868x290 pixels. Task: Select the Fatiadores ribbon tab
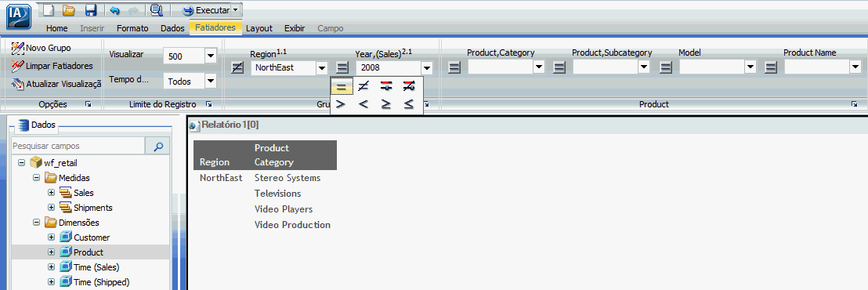tap(215, 27)
